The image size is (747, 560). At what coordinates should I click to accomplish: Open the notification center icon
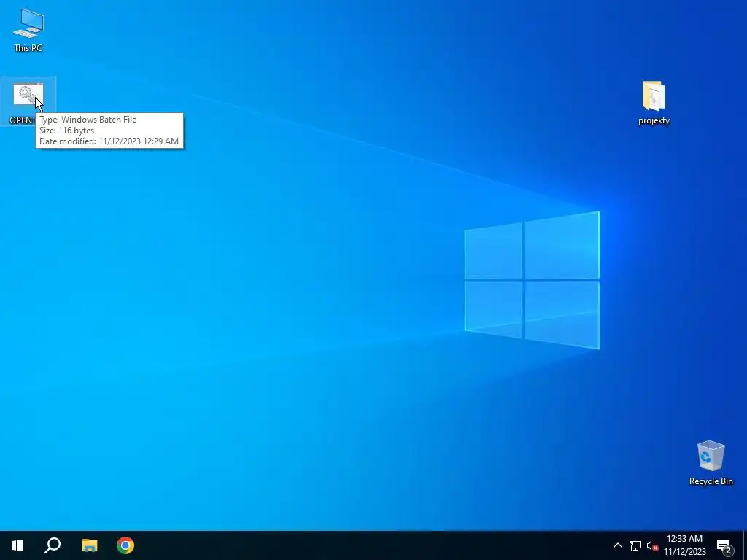tap(724, 545)
